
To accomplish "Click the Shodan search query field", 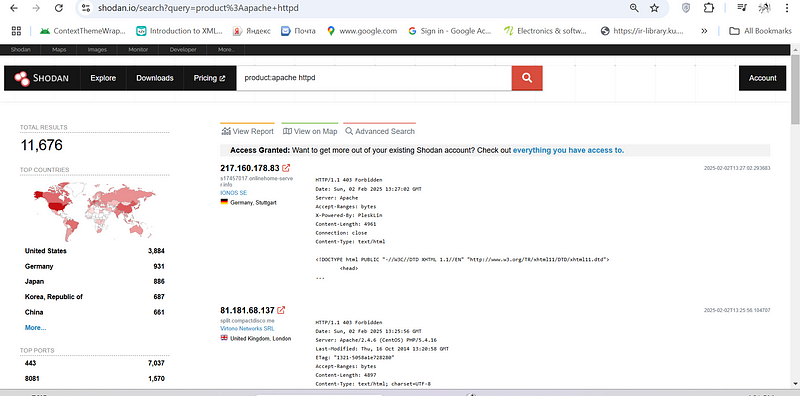I will (374, 78).
